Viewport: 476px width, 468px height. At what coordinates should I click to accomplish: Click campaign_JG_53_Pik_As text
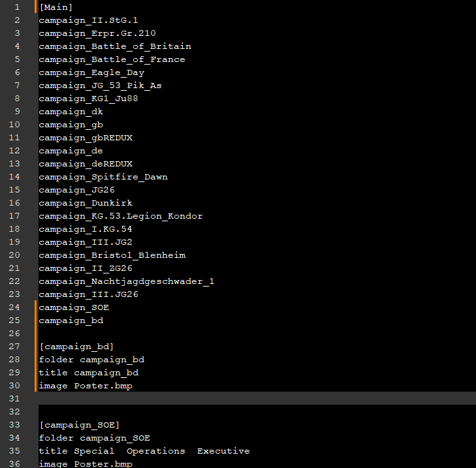100,86
